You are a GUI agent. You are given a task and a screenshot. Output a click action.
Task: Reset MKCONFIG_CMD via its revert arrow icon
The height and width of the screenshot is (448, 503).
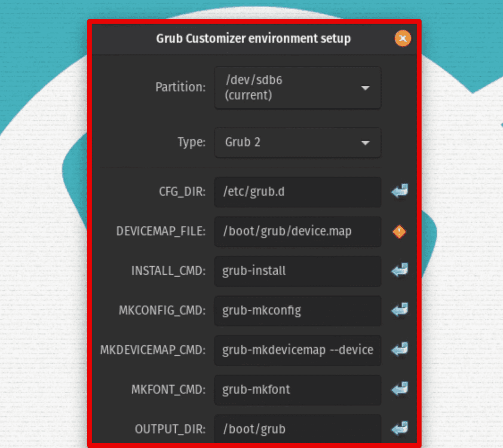(x=399, y=311)
